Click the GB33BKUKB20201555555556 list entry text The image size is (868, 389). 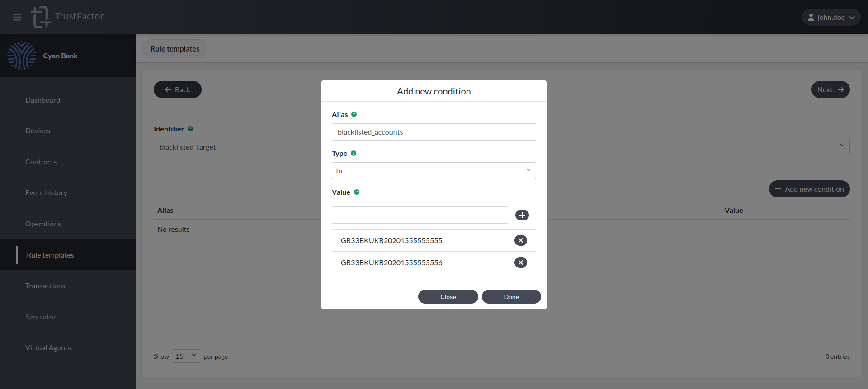(x=392, y=262)
